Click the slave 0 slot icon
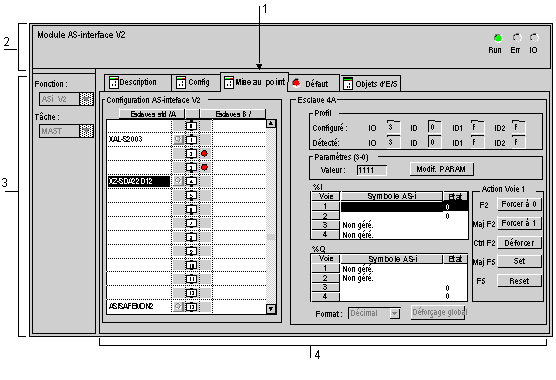Viewport: 556px width, 380px height. point(191,125)
